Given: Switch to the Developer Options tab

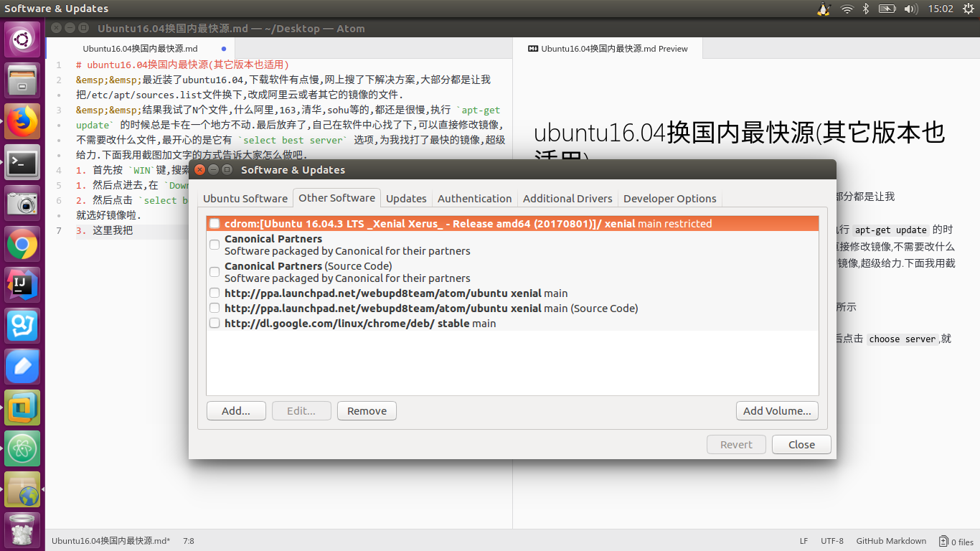Looking at the screenshot, I should coord(670,199).
